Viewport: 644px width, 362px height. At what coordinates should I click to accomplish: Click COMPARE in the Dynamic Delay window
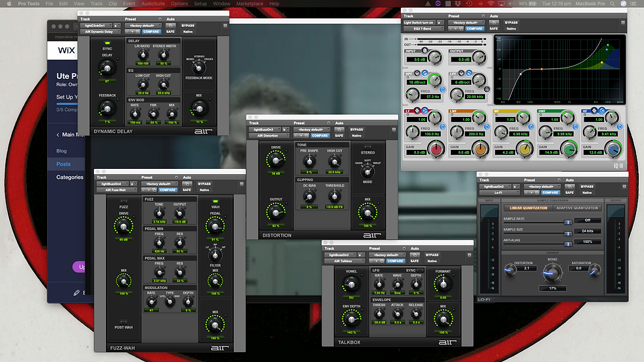tap(151, 32)
